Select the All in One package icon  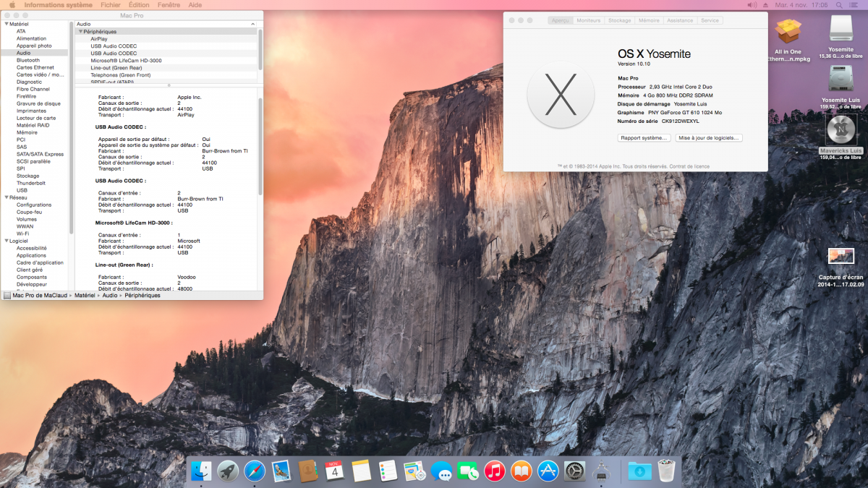[788, 33]
